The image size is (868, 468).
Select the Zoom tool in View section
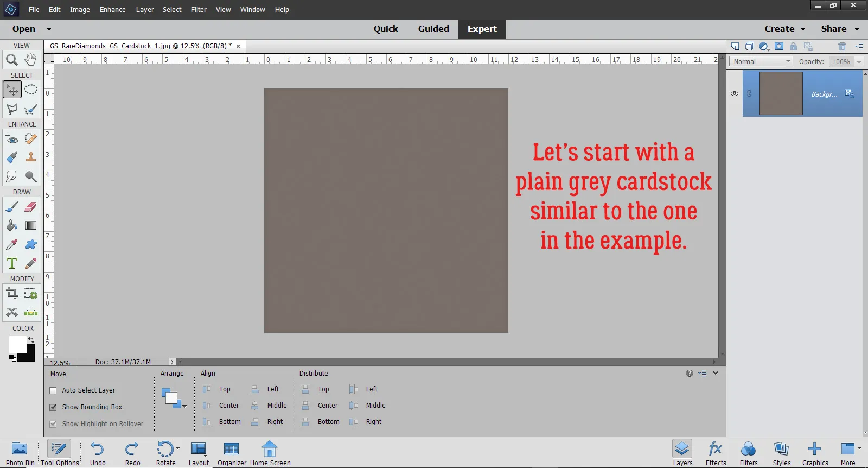[11, 60]
